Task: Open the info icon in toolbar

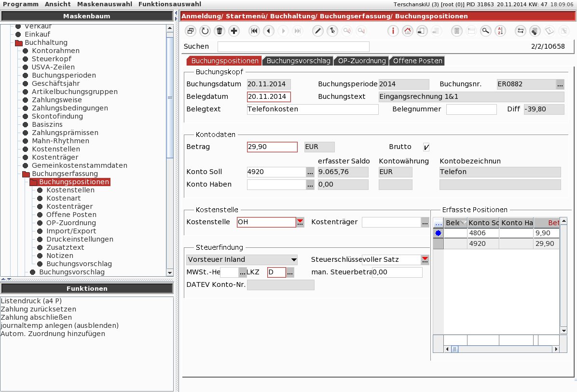Action: [393, 31]
